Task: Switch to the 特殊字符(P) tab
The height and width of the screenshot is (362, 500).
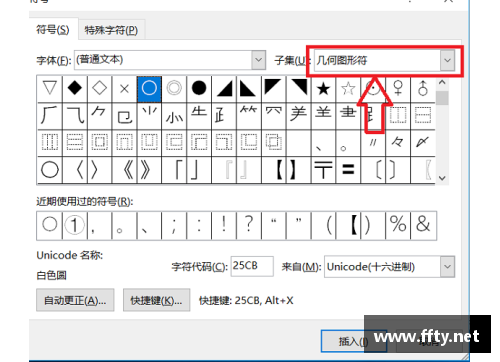Action: pos(111,30)
